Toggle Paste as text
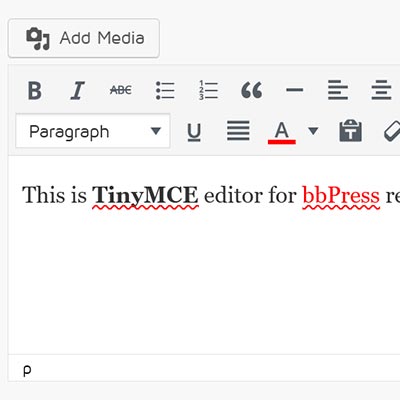 pyautogui.click(x=350, y=130)
